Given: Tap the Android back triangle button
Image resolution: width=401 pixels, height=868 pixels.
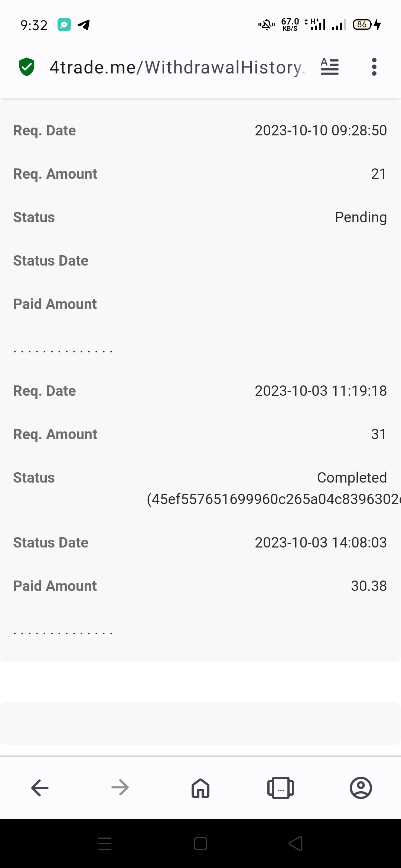Looking at the screenshot, I should pos(296,844).
